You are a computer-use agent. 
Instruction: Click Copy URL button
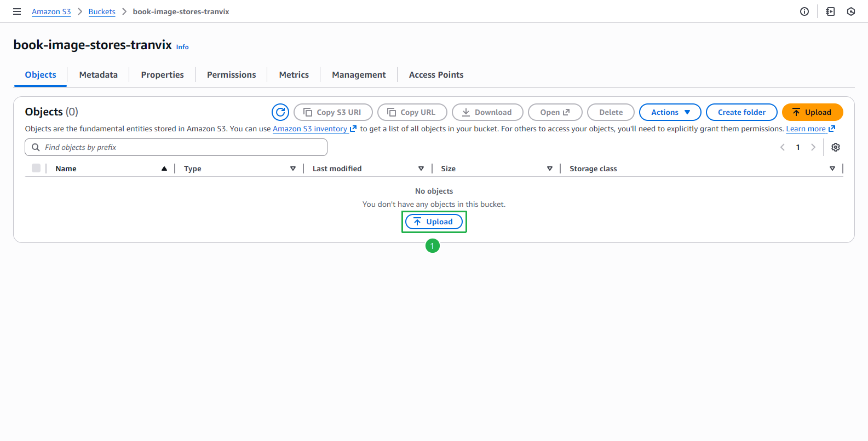pos(412,112)
